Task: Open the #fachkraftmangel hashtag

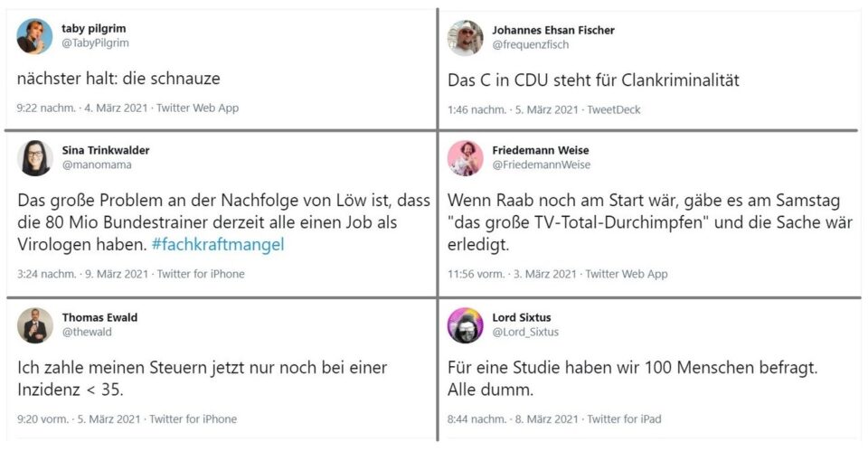Action: [x=218, y=245]
